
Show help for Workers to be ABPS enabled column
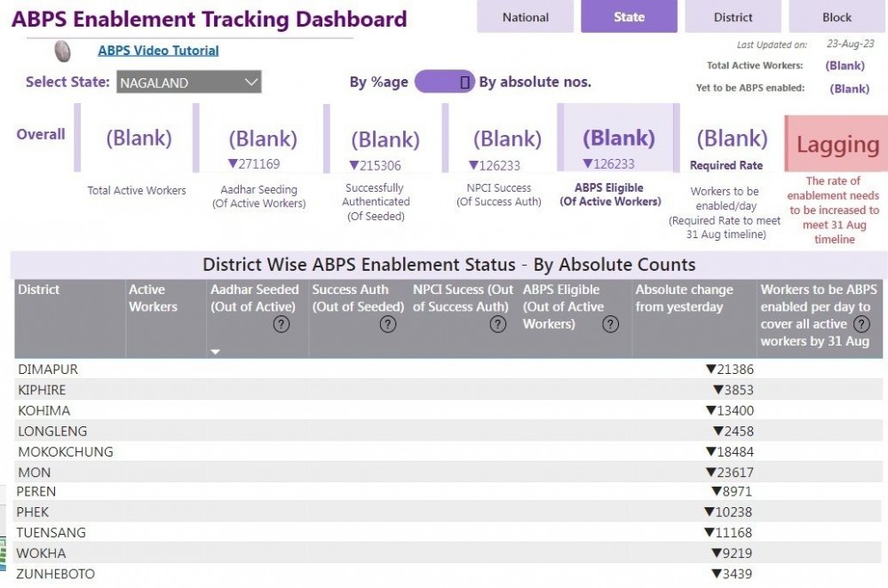pos(861,324)
